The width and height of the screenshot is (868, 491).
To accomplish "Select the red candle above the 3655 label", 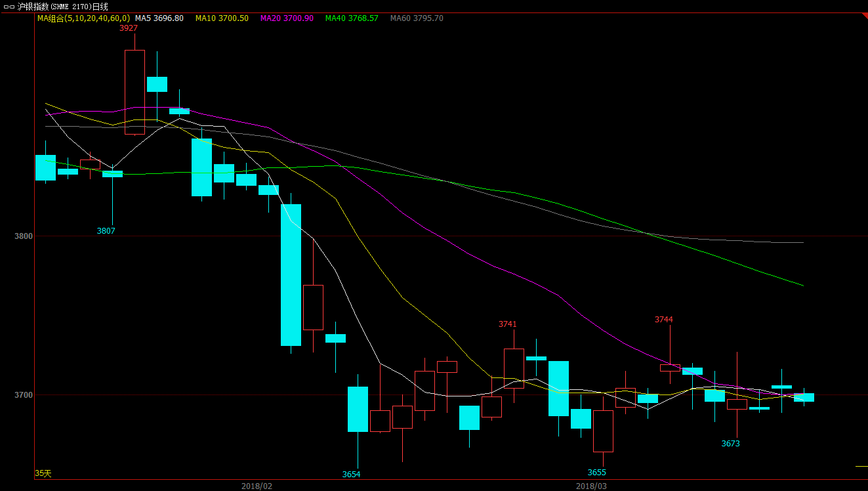I will [603, 431].
